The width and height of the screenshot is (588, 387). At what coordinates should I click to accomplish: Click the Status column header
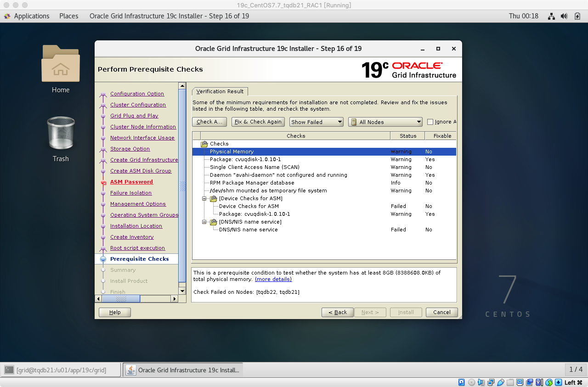point(407,136)
